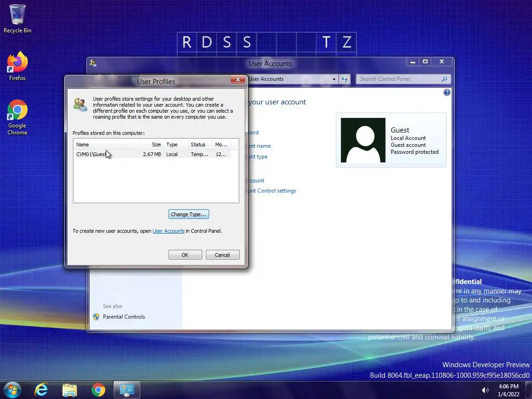Image resolution: width=532 pixels, height=399 pixels.
Task: Maximize the User Accounts window
Action: click(x=425, y=62)
